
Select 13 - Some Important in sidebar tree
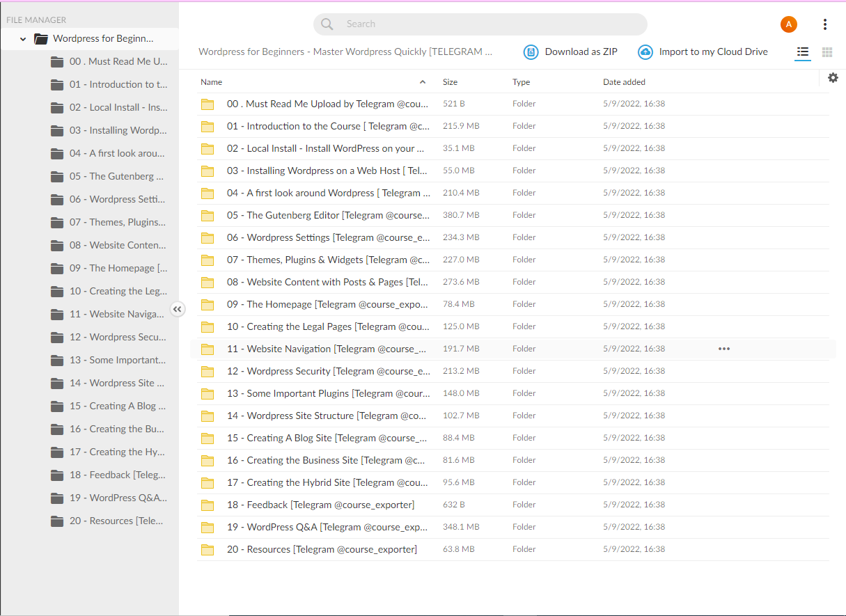(118, 360)
